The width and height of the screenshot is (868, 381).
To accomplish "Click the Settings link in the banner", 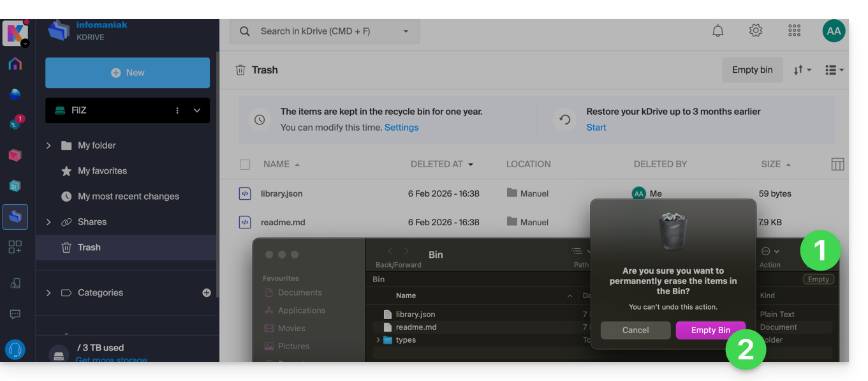I will point(401,128).
